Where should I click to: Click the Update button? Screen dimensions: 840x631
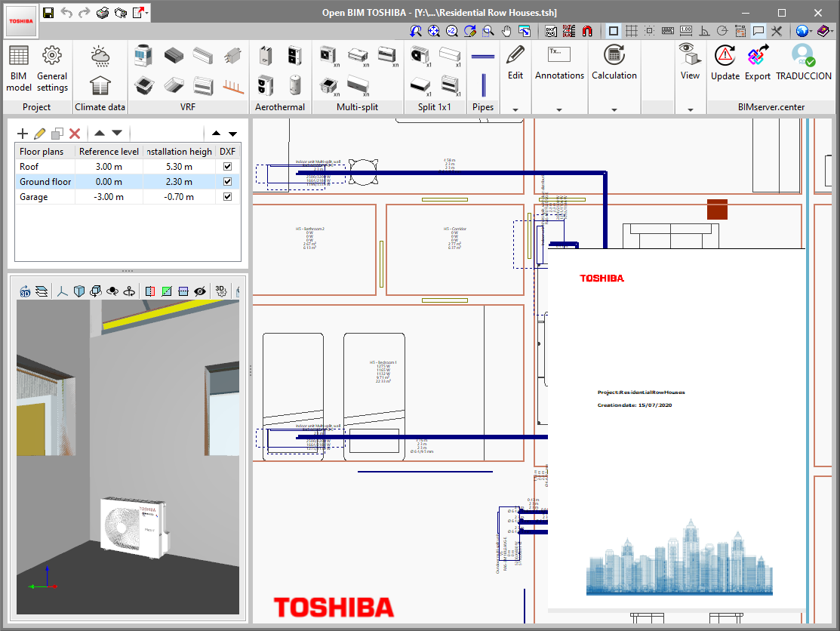[725, 63]
